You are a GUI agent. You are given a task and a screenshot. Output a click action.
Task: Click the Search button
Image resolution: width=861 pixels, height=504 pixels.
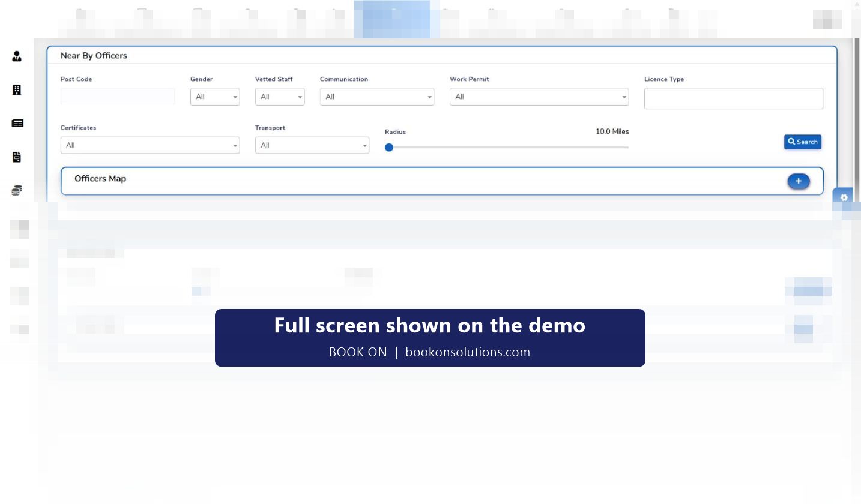tap(803, 142)
